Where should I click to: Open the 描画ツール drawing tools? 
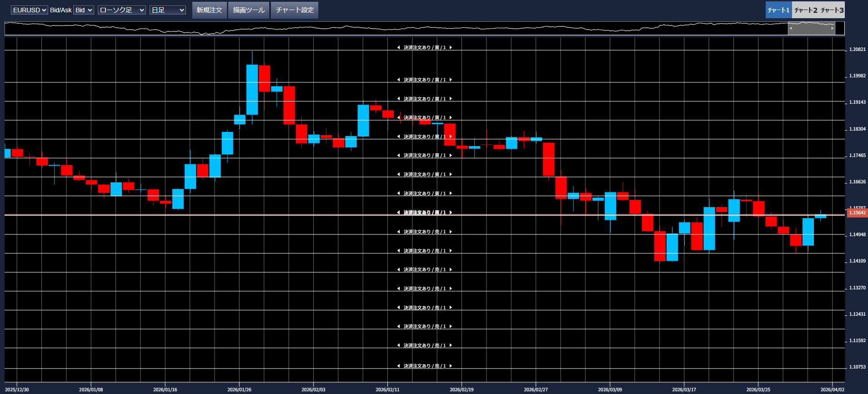point(249,10)
